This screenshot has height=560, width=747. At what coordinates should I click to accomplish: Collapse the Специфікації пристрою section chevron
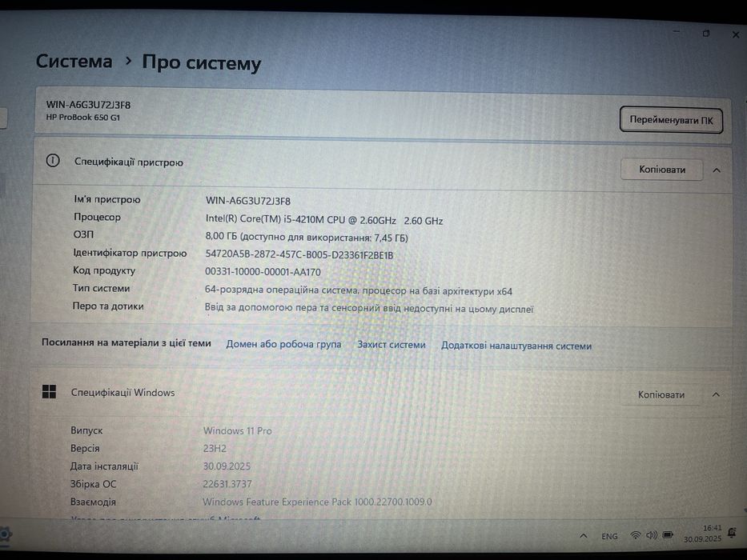[717, 170]
